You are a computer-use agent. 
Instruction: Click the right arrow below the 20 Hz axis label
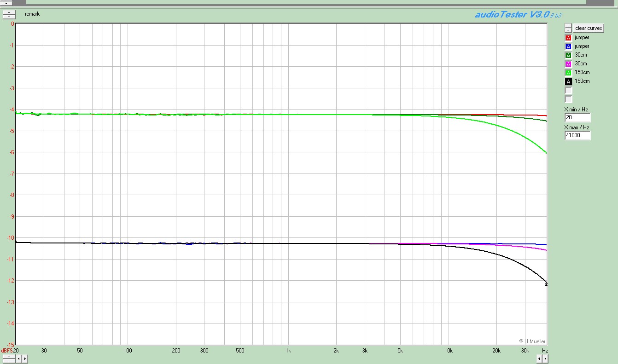click(x=25, y=358)
